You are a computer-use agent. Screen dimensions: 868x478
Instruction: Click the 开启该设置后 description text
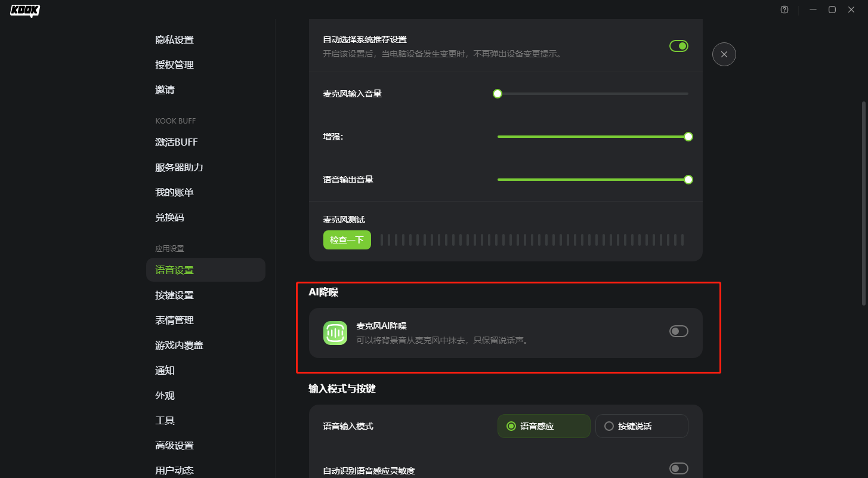[x=442, y=54]
